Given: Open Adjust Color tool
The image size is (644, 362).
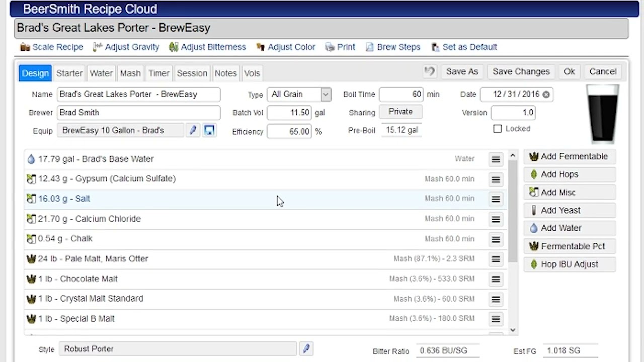Looking at the screenshot, I should (x=286, y=47).
